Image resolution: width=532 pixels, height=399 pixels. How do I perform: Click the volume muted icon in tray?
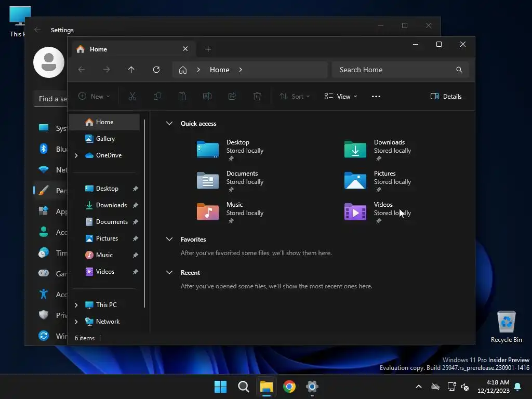click(x=465, y=387)
